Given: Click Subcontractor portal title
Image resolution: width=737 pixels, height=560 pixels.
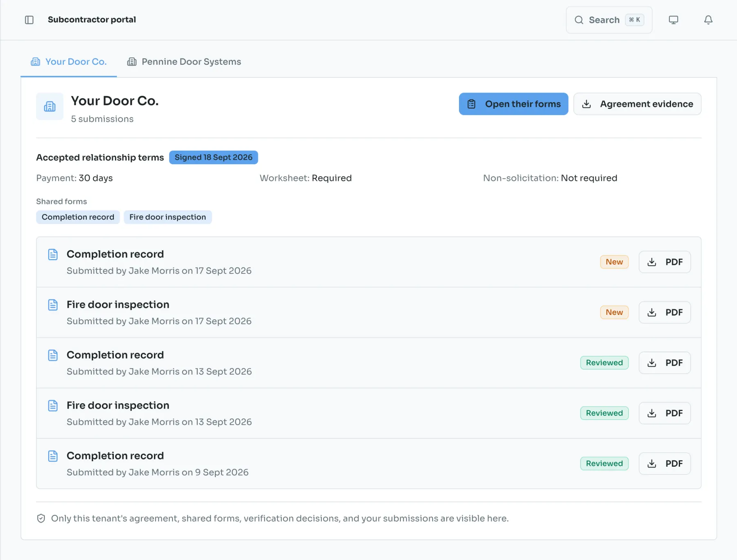Looking at the screenshot, I should coord(92,20).
